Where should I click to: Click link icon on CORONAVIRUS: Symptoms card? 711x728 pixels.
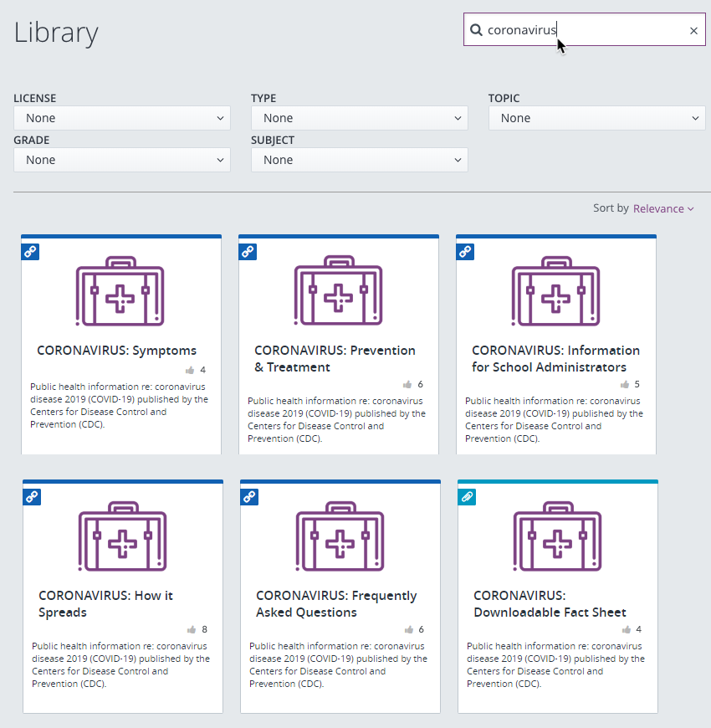pos(30,252)
